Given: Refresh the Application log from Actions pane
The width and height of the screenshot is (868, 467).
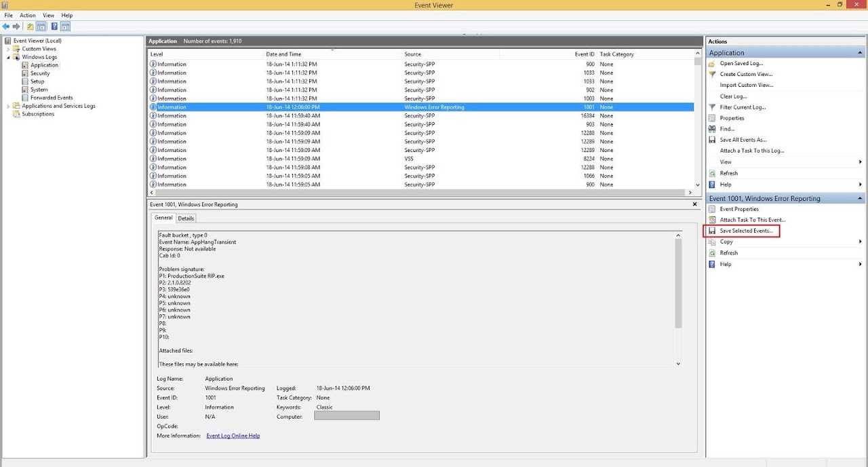Looking at the screenshot, I should pyautogui.click(x=728, y=173).
